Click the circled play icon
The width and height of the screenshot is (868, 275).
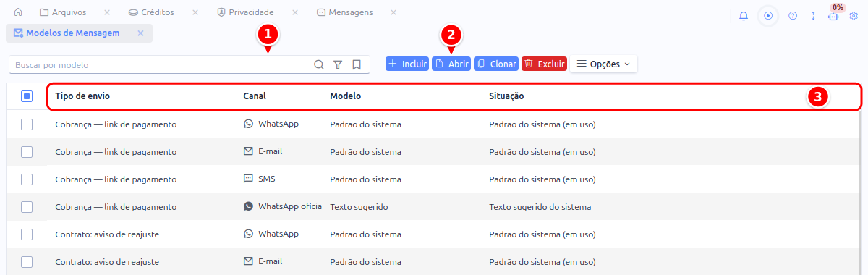pos(768,15)
